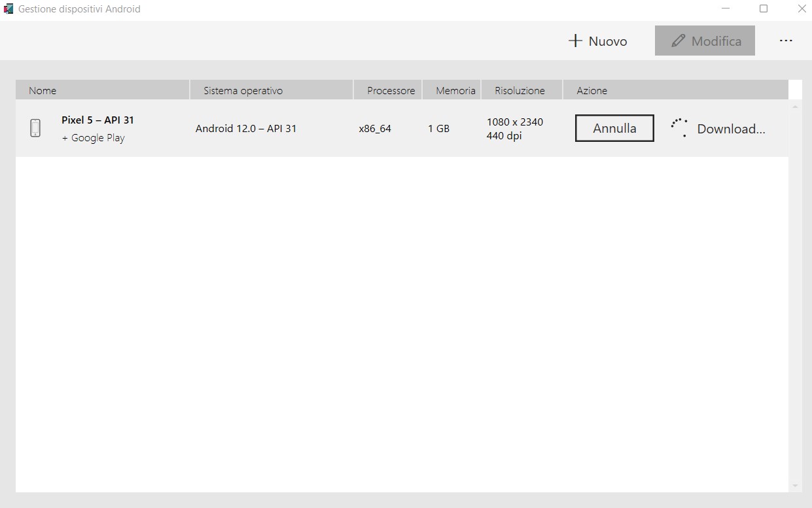The height and width of the screenshot is (508, 812).
Task: Click the list scrollbar down arrow
Action: click(795, 486)
